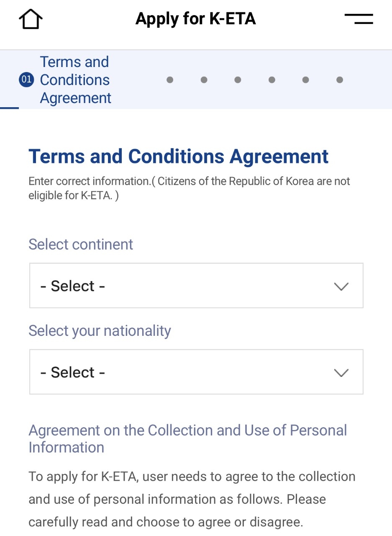The width and height of the screenshot is (392, 536).
Task: Click the chevron arrow in continent field
Action: click(x=341, y=286)
